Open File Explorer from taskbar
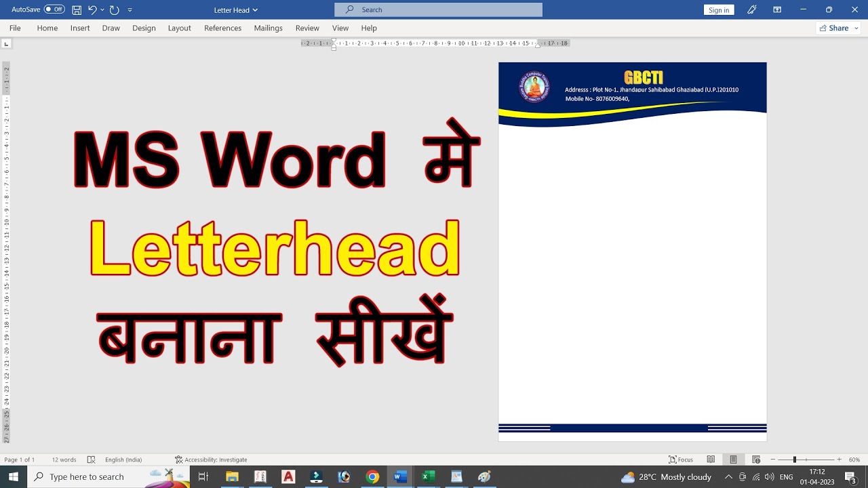The height and width of the screenshot is (488, 868). click(232, 476)
